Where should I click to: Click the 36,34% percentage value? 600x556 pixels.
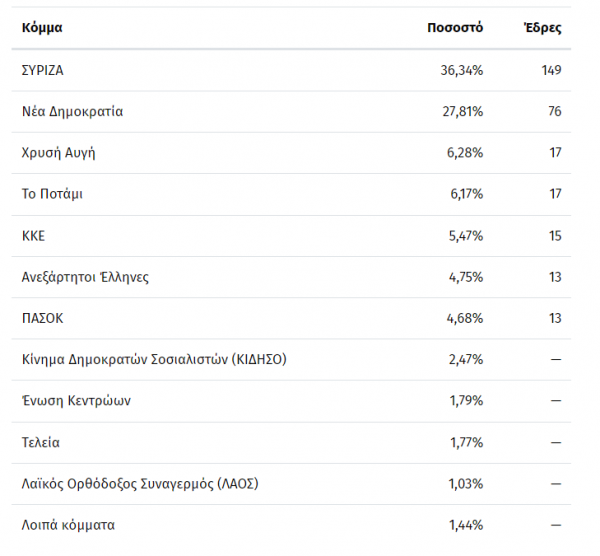[x=461, y=70]
